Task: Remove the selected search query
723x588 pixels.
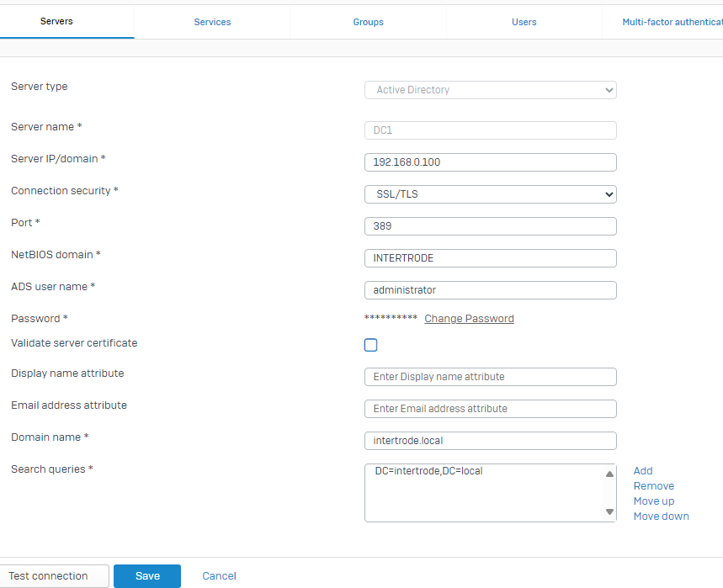Action: (x=654, y=485)
